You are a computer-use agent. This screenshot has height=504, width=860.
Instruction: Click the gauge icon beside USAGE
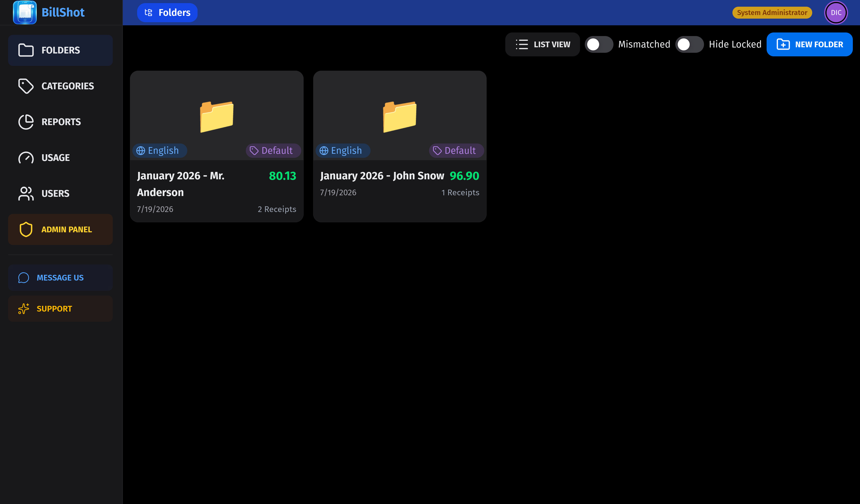pos(26,158)
